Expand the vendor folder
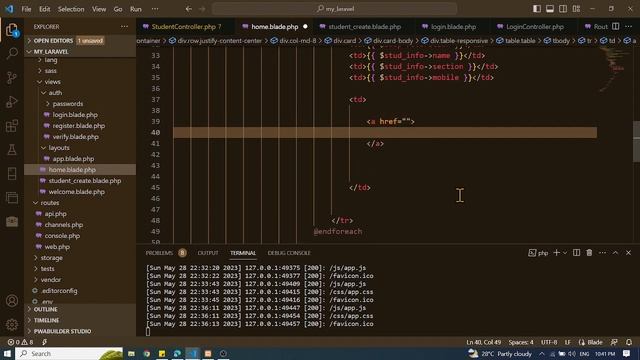This screenshot has height=360, width=640. click(51, 280)
